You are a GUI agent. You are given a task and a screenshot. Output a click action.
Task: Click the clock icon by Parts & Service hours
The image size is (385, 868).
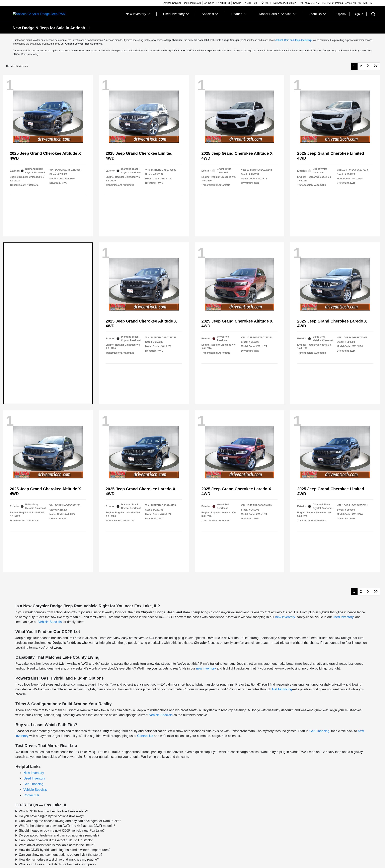point(333,3)
